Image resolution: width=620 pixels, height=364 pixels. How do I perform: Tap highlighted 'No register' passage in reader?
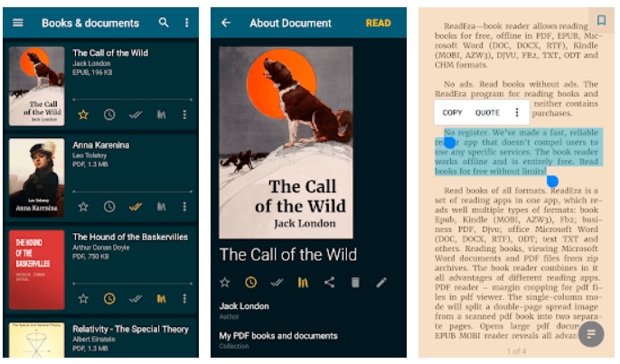coord(519,152)
